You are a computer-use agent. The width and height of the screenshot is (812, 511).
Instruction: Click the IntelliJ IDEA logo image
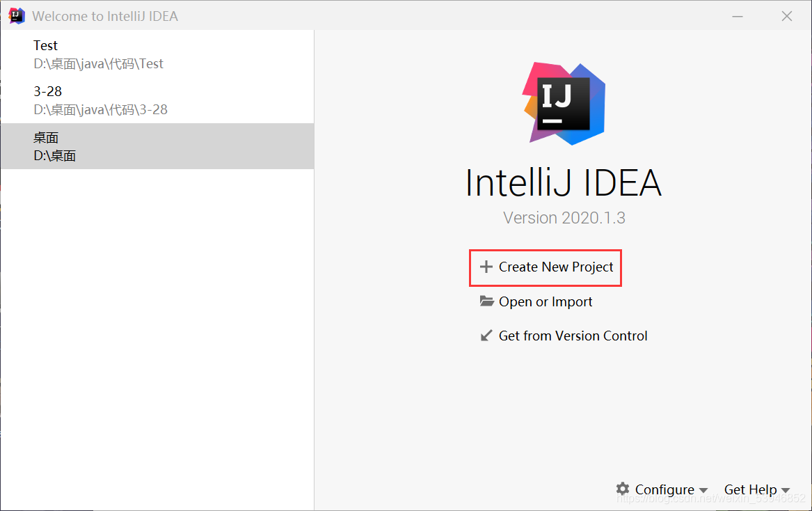(x=564, y=102)
